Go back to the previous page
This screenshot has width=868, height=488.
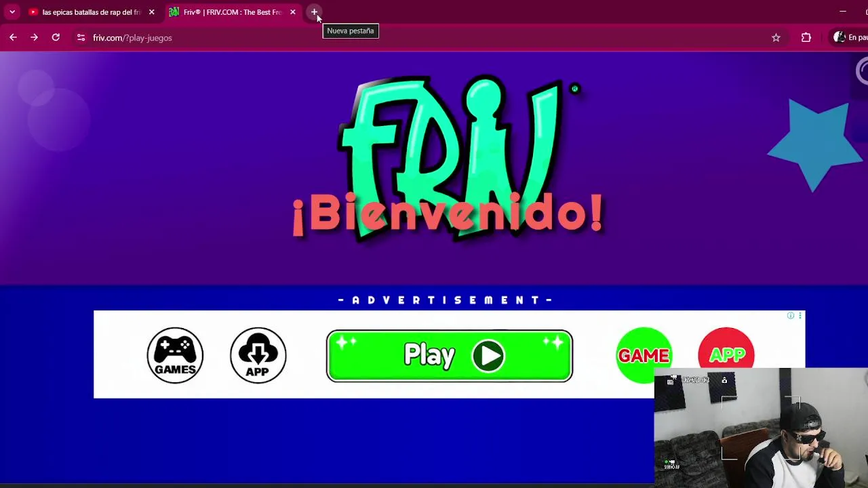tap(13, 38)
